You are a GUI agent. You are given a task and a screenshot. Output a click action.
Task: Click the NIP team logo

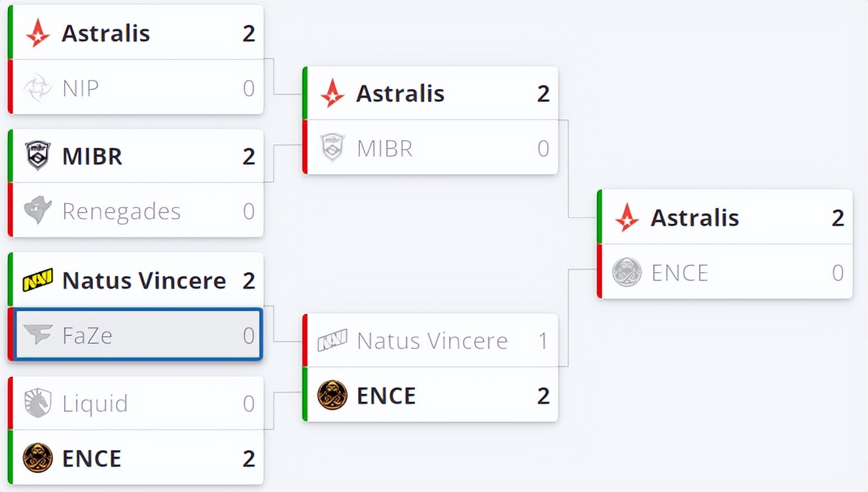pos(38,88)
